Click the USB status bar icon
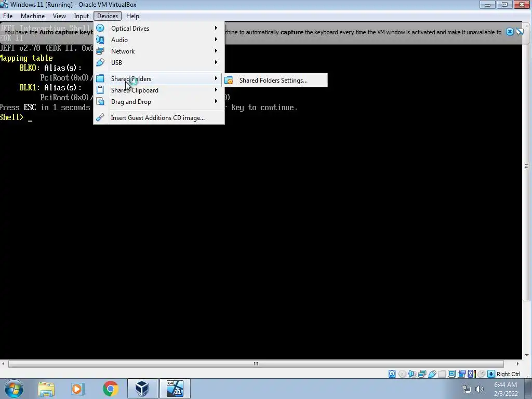Image resolution: width=532 pixels, height=399 pixels. [x=432, y=374]
